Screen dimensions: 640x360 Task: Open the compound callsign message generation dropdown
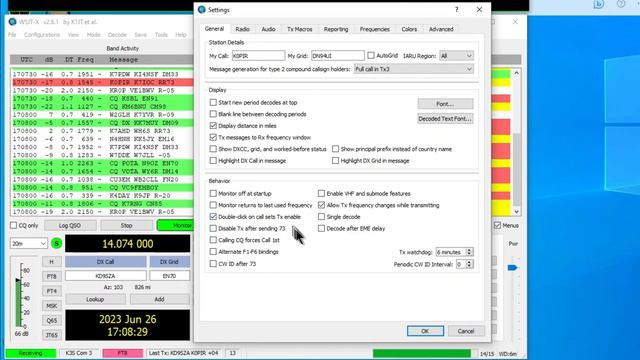tap(413, 69)
